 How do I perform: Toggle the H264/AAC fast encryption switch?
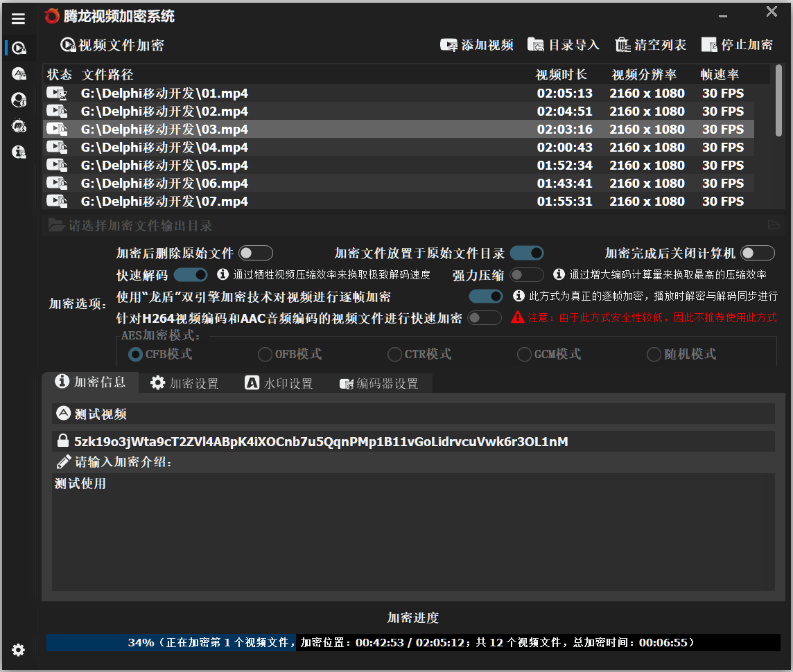pyautogui.click(x=485, y=318)
